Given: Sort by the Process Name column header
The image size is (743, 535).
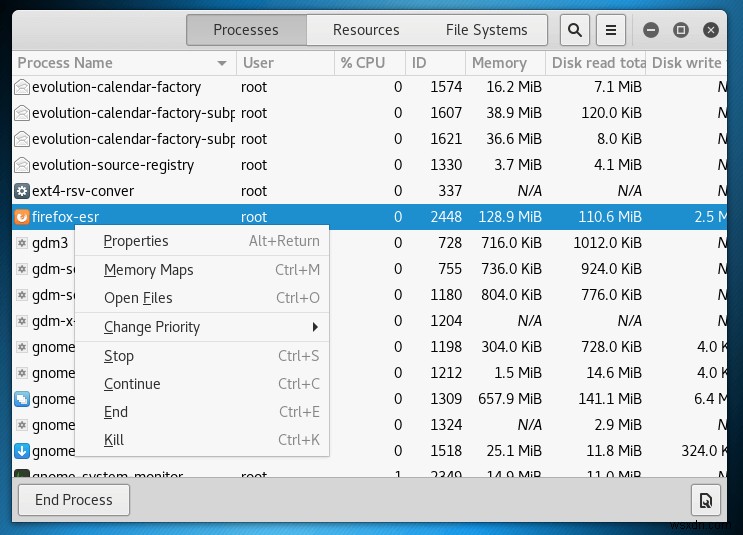Looking at the screenshot, I should 124,63.
